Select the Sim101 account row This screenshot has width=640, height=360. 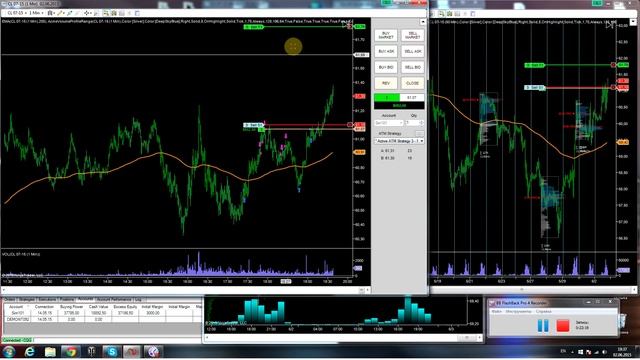pos(102,313)
